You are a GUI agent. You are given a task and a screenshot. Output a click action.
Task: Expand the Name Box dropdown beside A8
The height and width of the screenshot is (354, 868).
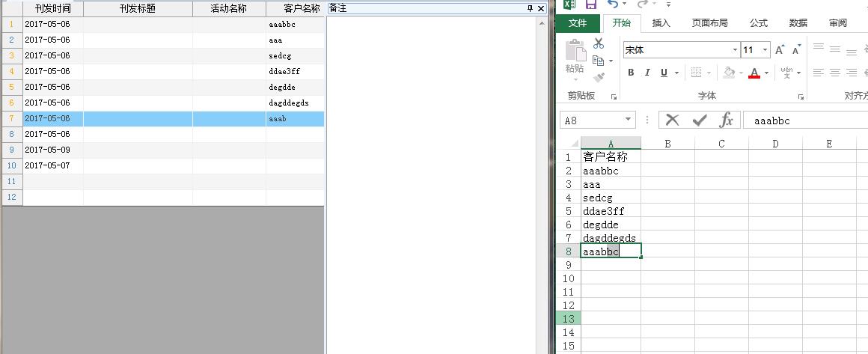[628, 120]
